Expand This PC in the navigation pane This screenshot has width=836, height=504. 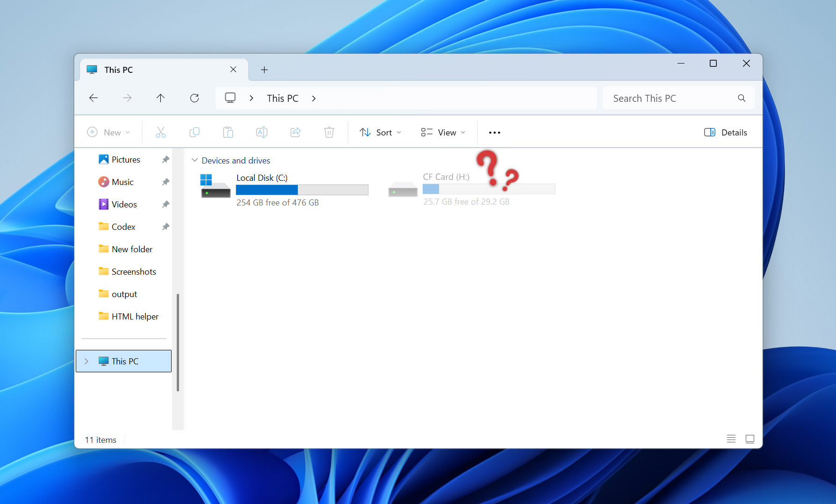coord(86,361)
